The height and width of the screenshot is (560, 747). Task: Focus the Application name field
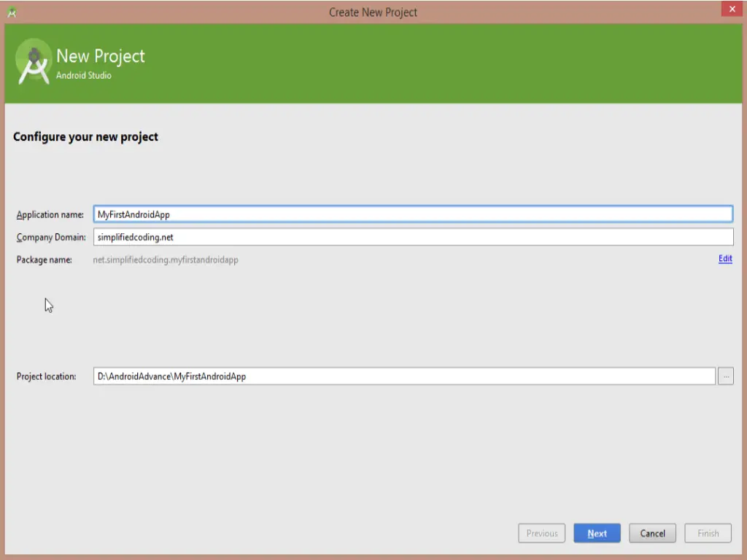point(413,214)
